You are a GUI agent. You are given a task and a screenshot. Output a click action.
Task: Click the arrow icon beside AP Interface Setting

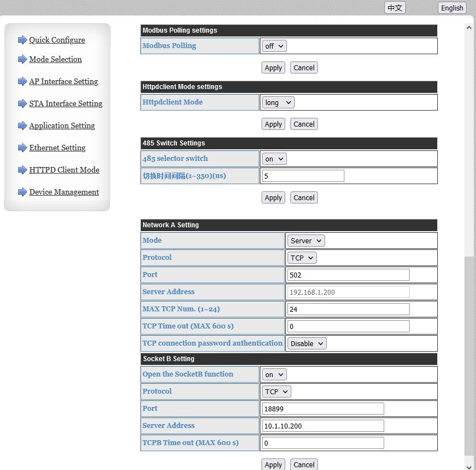(x=23, y=81)
